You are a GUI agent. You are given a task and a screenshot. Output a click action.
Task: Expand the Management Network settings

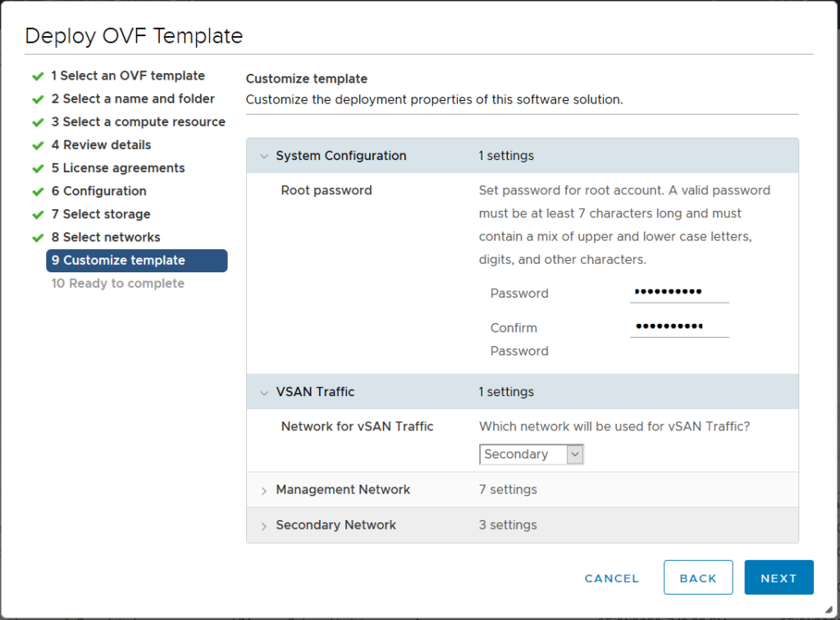[263, 490]
